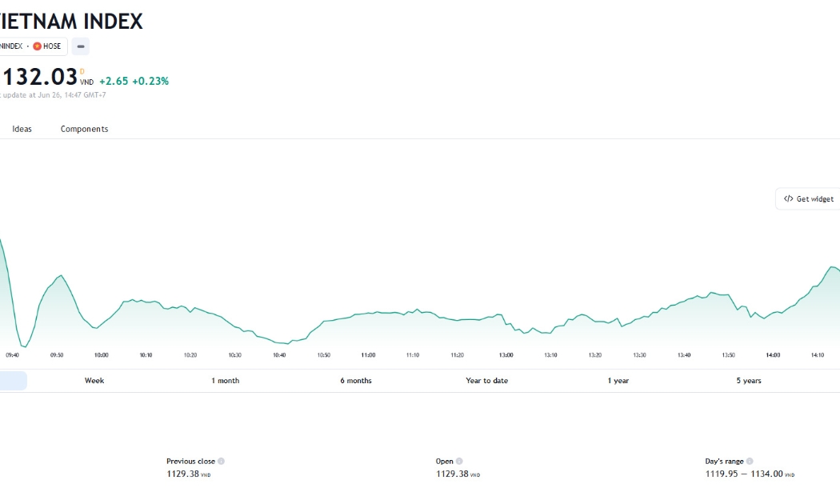Click the info icon next to Day's range
This screenshot has width=840, height=504.
click(750, 461)
